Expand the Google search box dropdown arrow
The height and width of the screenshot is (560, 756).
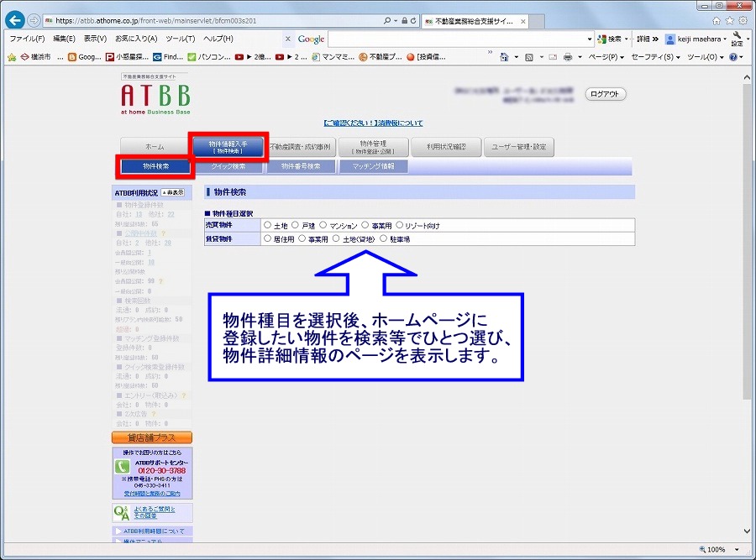pyautogui.click(x=590, y=39)
